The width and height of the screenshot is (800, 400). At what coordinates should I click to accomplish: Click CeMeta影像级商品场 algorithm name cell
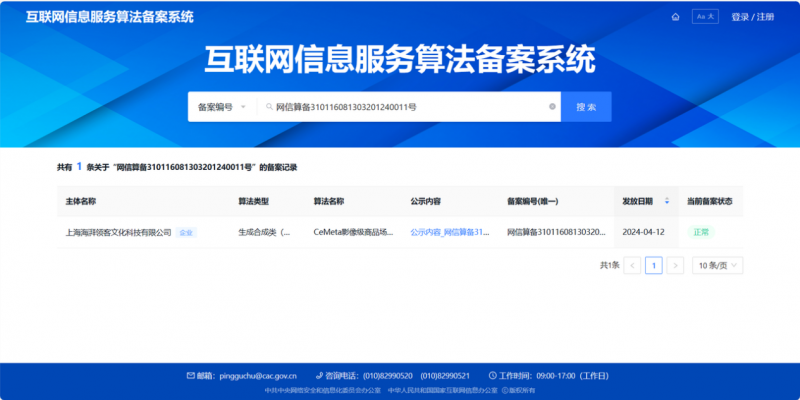click(x=353, y=233)
